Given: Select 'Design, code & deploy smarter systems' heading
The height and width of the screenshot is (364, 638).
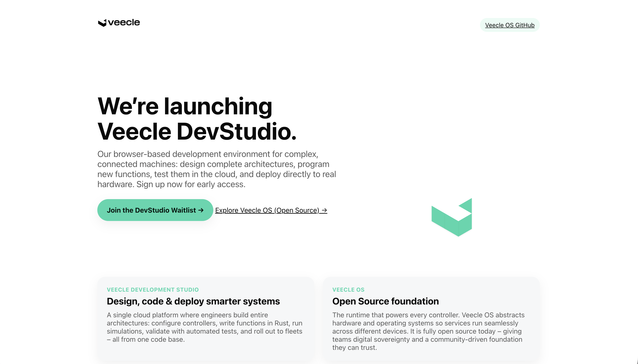Looking at the screenshot, I should click(193, 301).
